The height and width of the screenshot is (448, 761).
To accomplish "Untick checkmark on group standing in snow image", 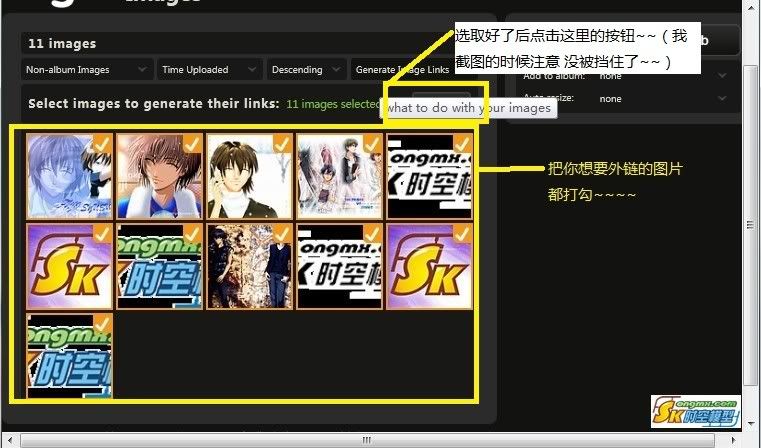I will [x=372, y=144].
